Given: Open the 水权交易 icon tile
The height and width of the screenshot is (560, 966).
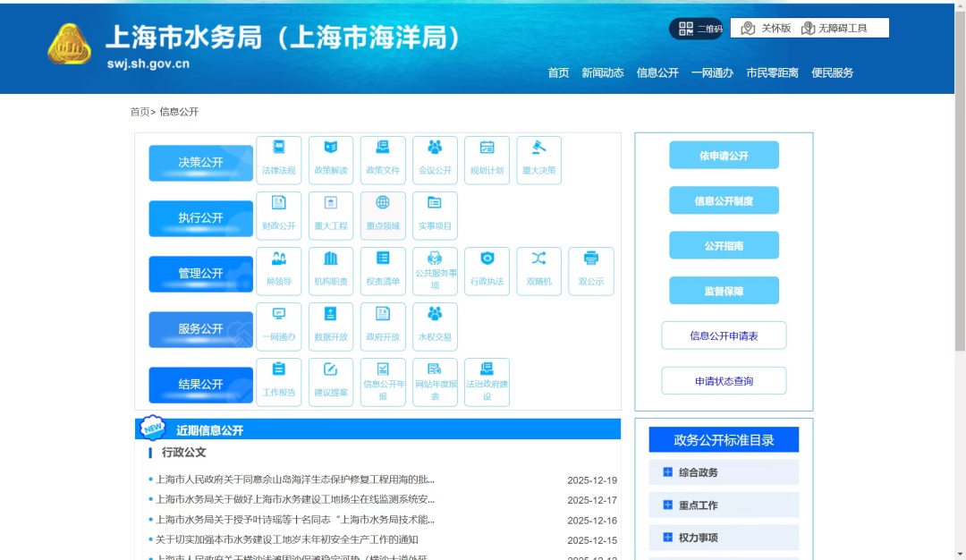Looking at the screenshot, I should click(x=435, y=327).
